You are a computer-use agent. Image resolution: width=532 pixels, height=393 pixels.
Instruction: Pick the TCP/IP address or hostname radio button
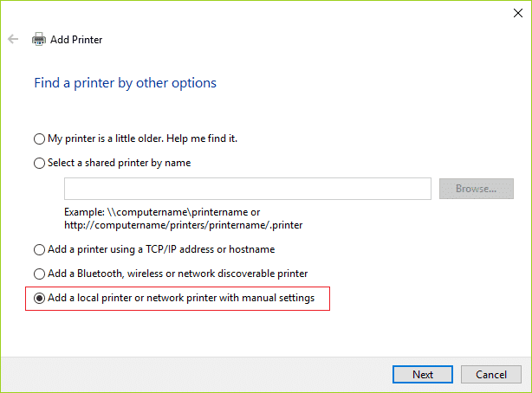pyautogui.click(x=38, y=250)
